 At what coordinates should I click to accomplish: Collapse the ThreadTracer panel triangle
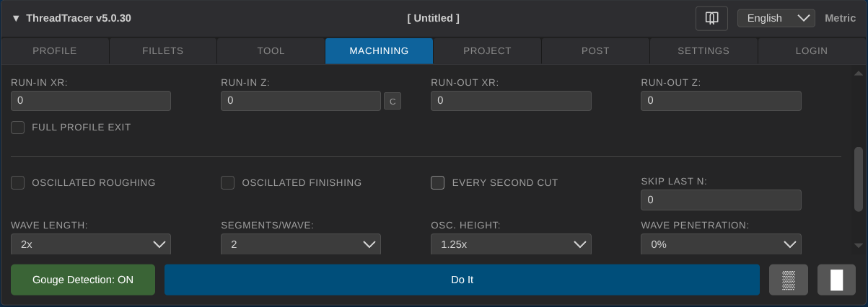16,18
